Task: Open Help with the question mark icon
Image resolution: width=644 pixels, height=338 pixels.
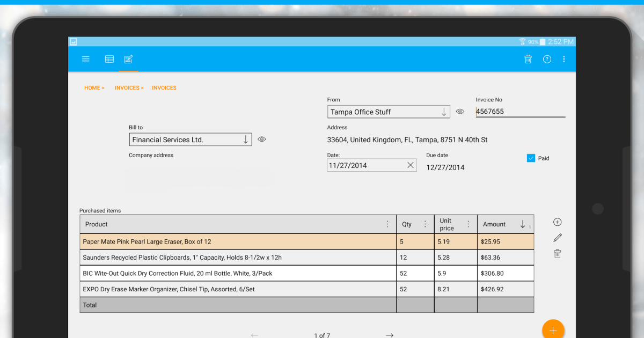Action: pos(546,59)
